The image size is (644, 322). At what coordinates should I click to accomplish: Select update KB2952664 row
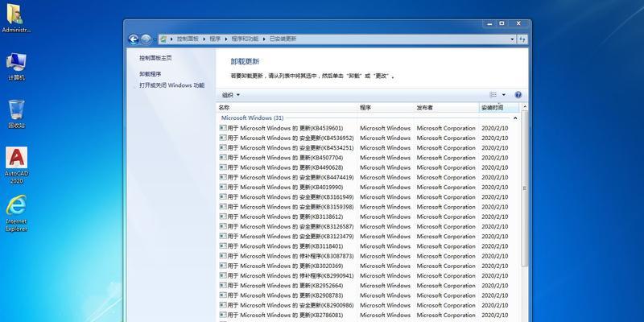pos(365,286)
